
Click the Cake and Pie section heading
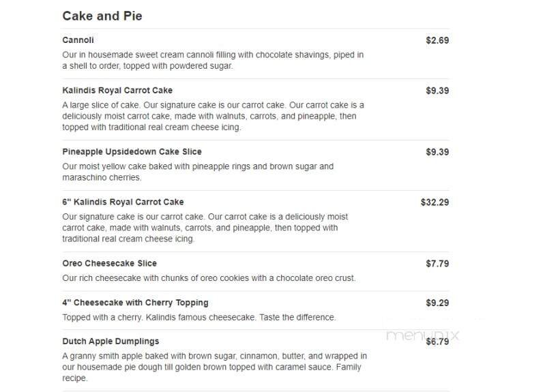point(102,16)
